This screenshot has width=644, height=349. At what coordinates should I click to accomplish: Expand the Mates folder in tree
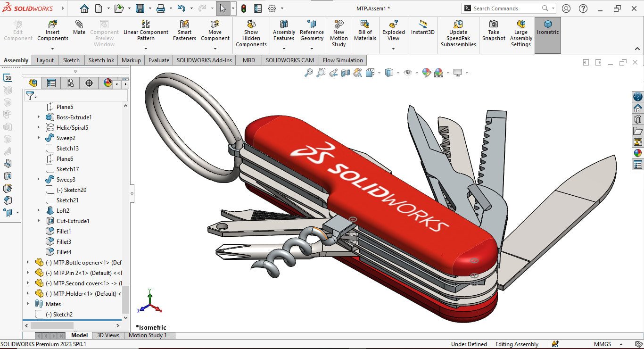[28, 304]
